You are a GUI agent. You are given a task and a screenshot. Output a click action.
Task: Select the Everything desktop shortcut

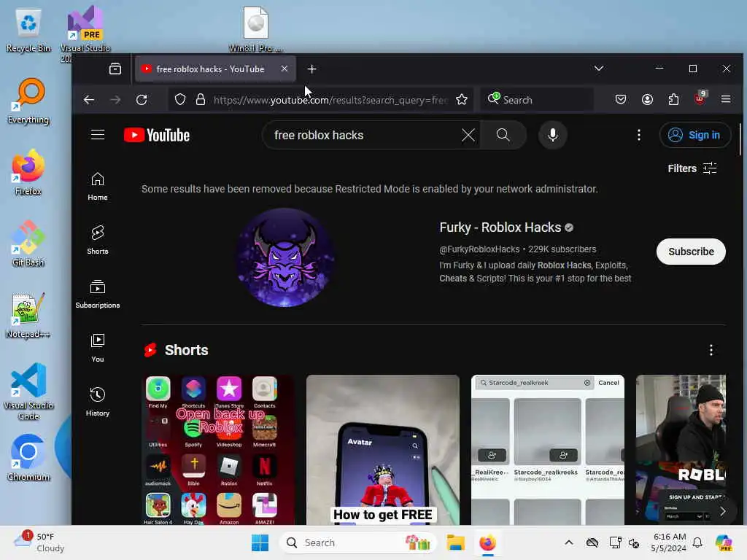click(28, 101)
